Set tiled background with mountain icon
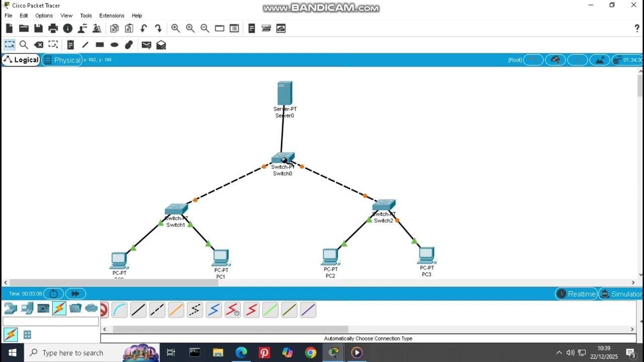Screen dimensions: 644x362 tap(600, 60)
